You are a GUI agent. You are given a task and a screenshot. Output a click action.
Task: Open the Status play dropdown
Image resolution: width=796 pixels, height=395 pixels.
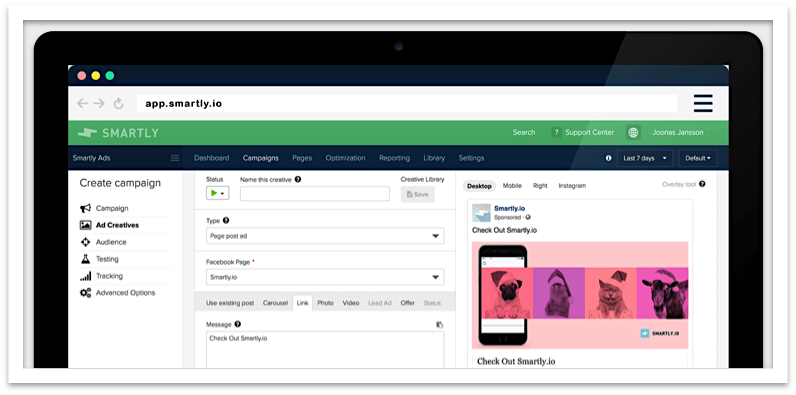(217, 193)
